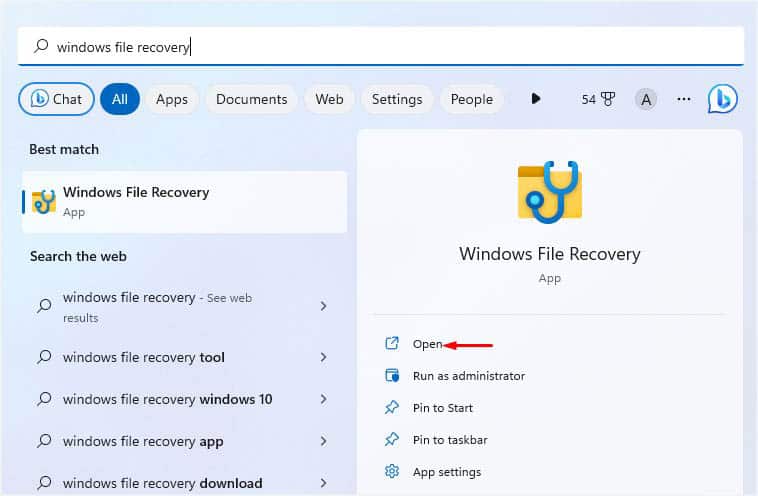The height and width of the screenshot is (496, 758).
Task: Switch to the Web filter tab
Action: click(x=329, y=99)
